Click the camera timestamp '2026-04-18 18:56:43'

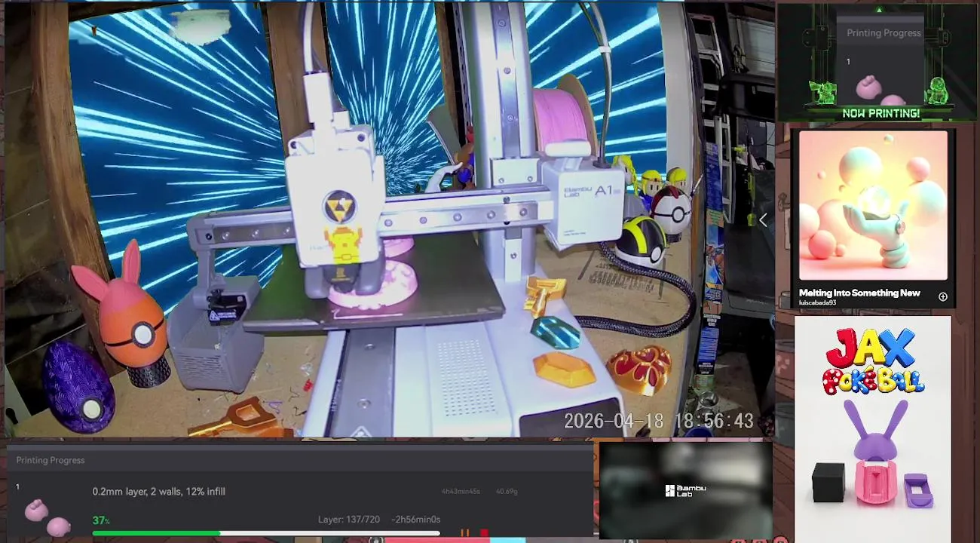coord(659,422)
